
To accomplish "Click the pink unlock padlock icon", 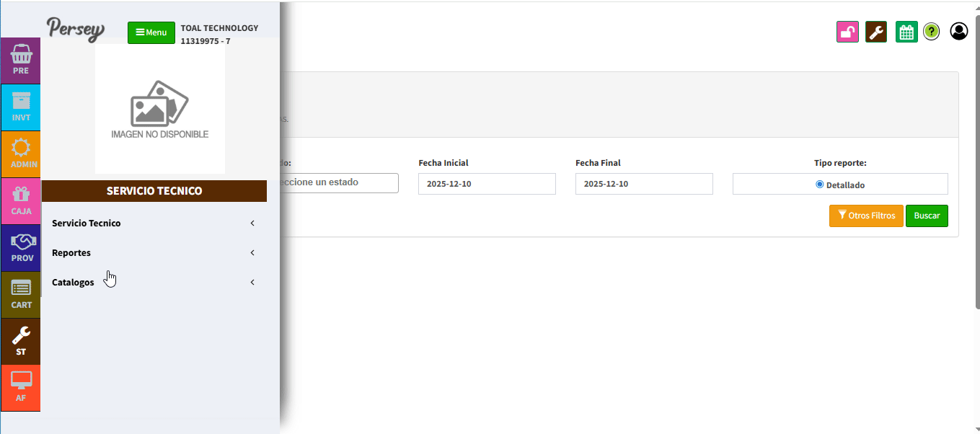I will 847,32.
